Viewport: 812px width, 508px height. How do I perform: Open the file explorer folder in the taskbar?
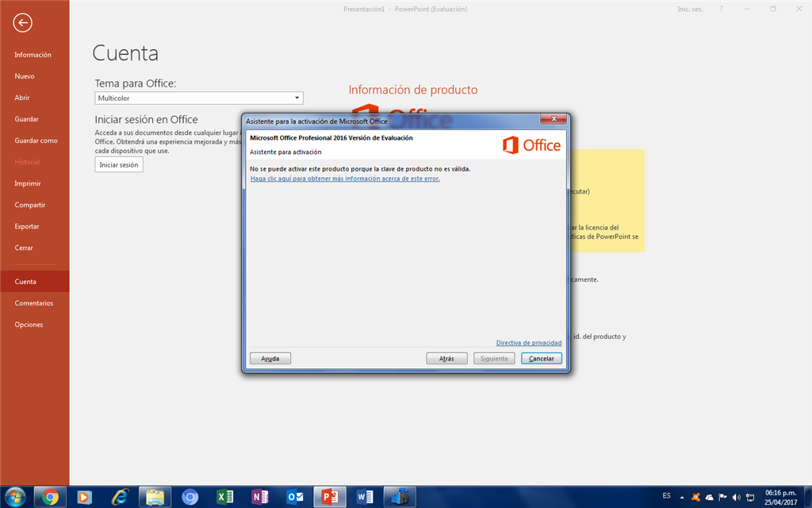pyautogui.click(x=155, y=497)
